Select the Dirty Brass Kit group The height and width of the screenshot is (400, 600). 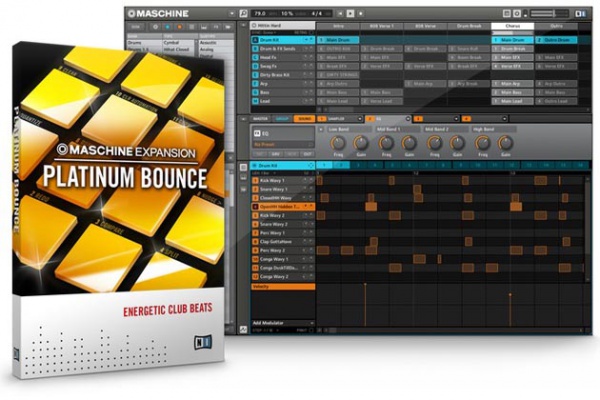(283, 75)
